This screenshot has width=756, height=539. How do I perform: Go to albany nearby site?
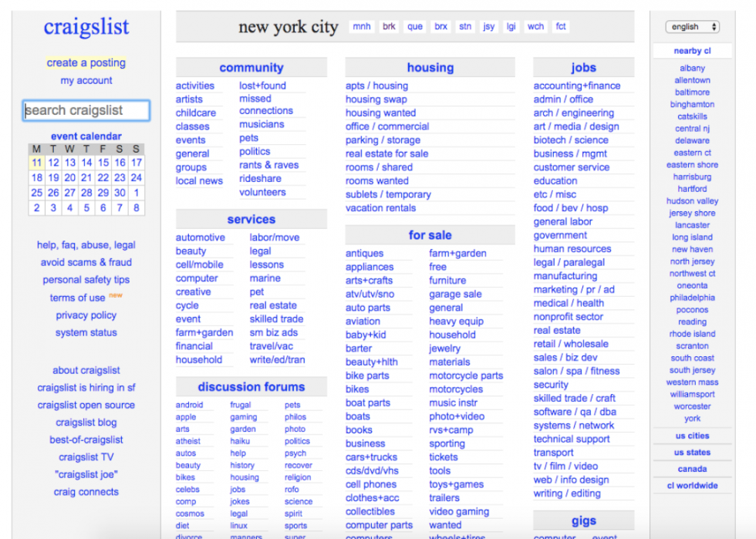[692, 69]
